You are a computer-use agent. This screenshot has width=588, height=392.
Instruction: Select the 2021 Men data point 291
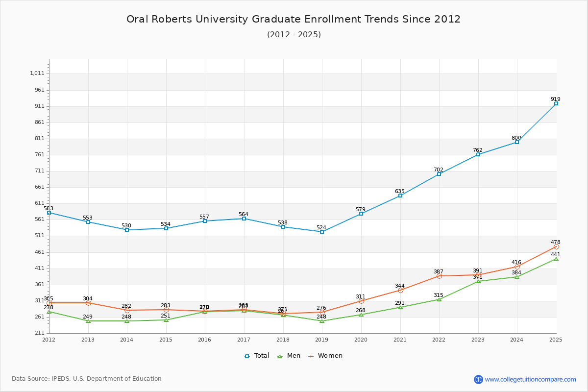pos(400,307)
